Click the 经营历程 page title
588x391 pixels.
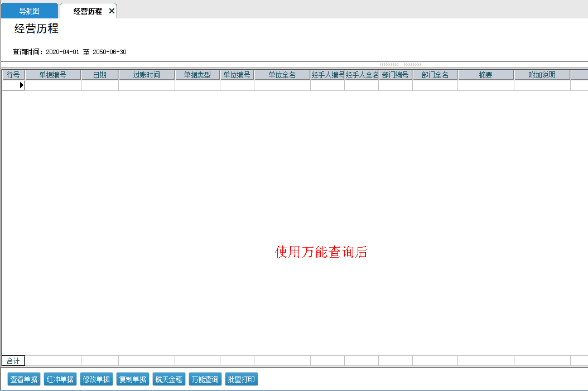tap(36, 28)
